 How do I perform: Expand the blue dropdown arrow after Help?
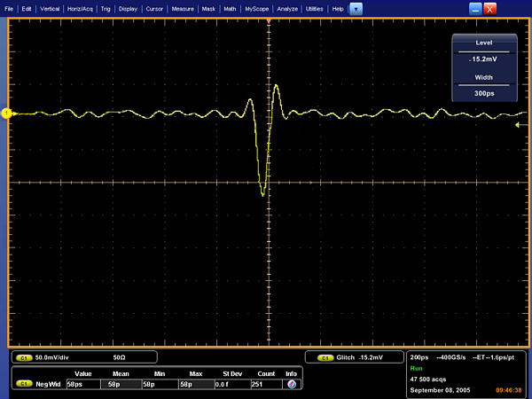click(356, 8)
